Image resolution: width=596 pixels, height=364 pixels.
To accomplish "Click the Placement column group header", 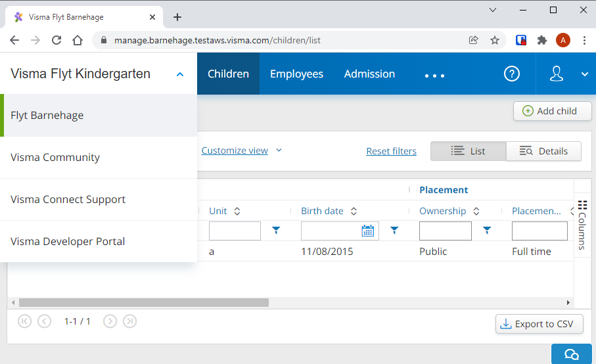I will pos(443,190).
